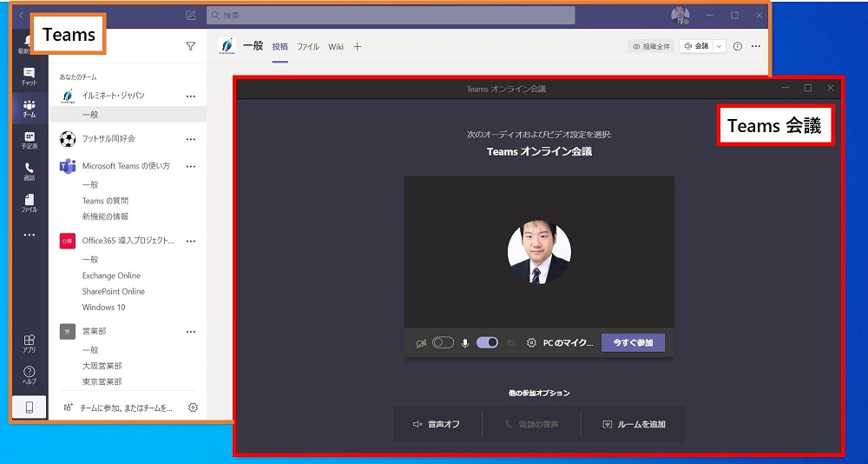The width and height of the screenshot is (868, 464).
Task: Select the Teams (チーム) sidebar icon
Action: [x=30, y=109]
